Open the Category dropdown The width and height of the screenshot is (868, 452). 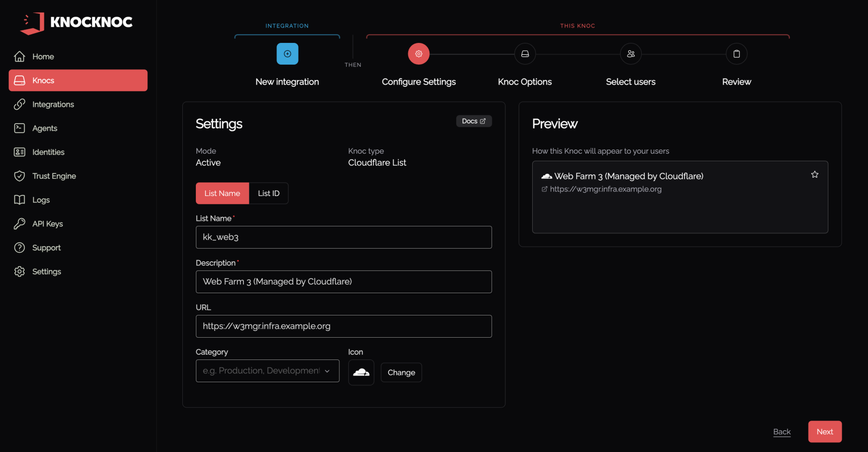268,371
